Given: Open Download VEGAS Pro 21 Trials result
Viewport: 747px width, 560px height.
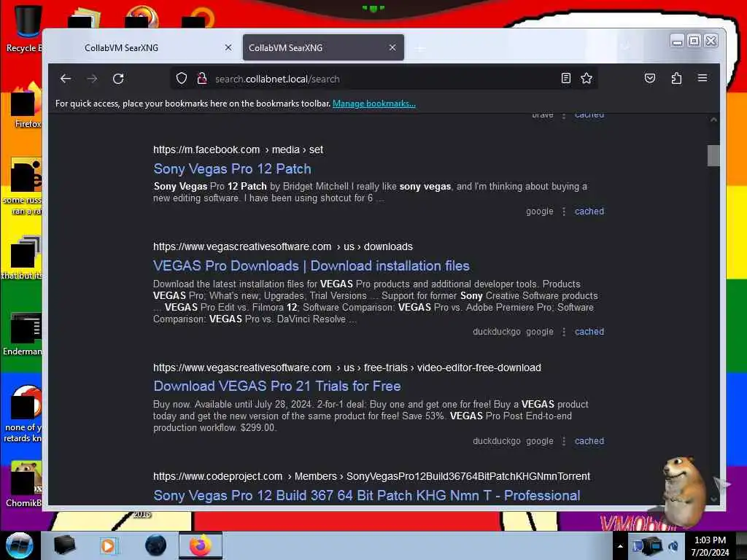Looking at the screenshot, I should tap(276, 386).
